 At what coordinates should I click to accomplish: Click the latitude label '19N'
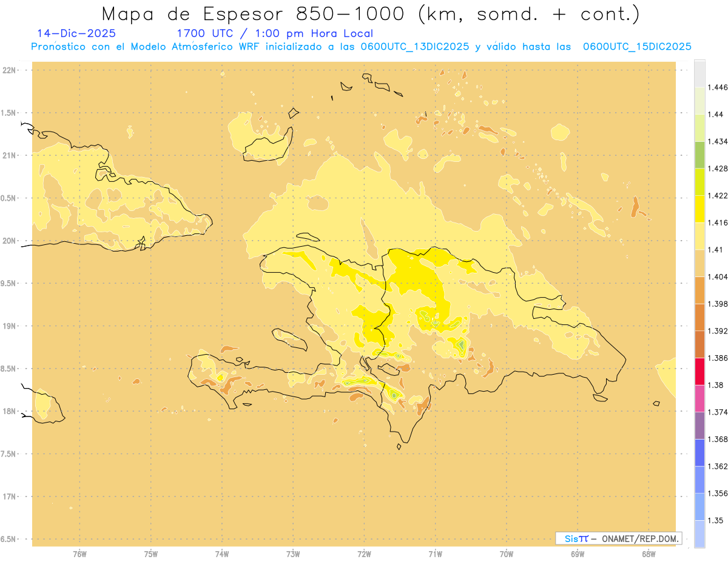[x=10, y=326]
